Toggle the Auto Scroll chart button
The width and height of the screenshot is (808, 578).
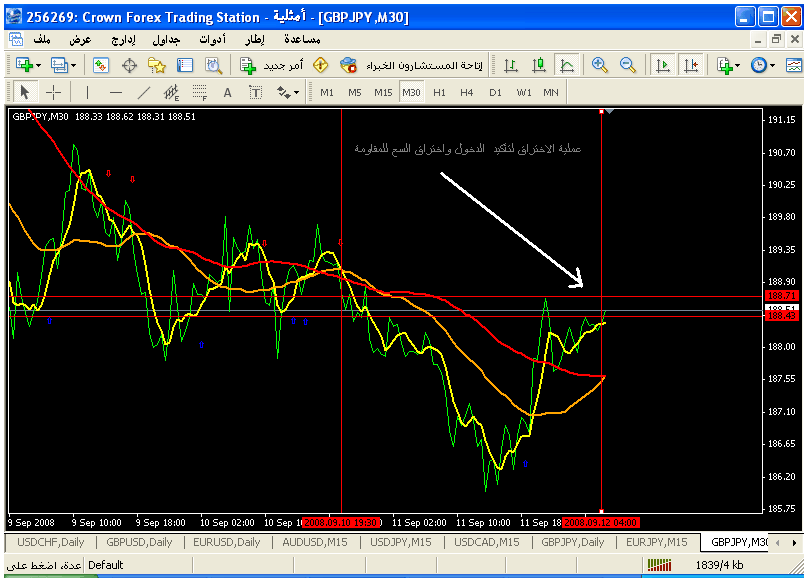click(662, 65)
